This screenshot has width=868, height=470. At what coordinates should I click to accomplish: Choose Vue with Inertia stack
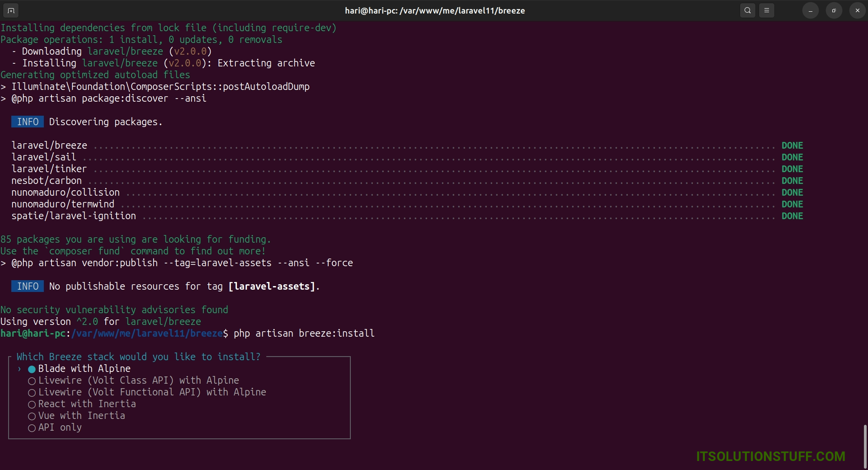(76, 416)
